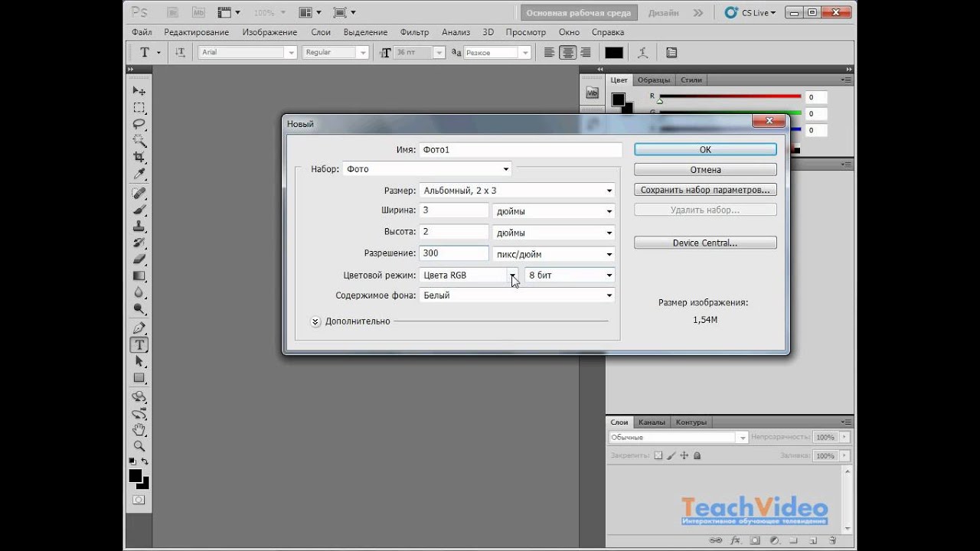The height and width of the screenshot is (551, 980).
Task: Select the Gradient tool
Action: click(x=139, y=275)
